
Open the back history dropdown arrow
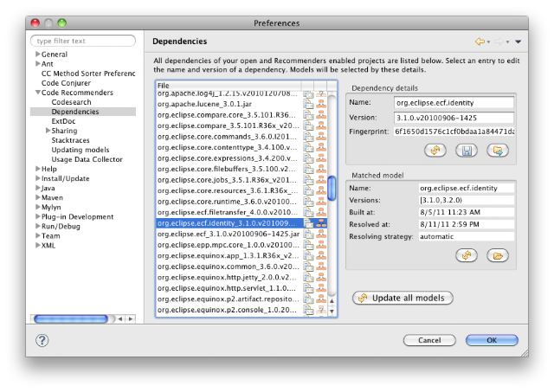pos(488,42)
